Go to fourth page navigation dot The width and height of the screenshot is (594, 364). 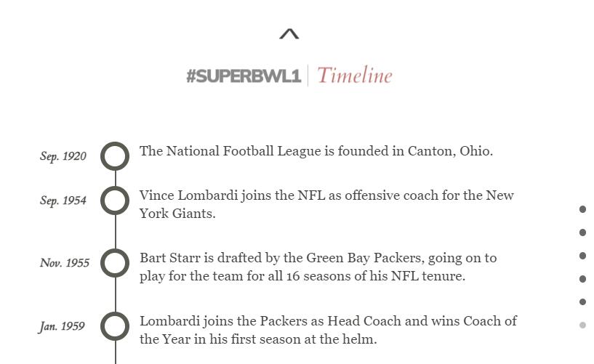point(582,279)
